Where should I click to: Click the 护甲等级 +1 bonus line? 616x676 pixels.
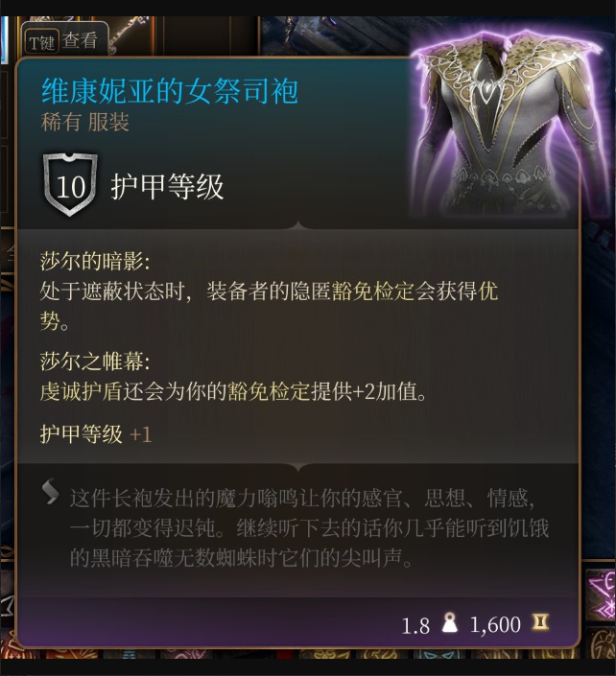coord(96,433)
